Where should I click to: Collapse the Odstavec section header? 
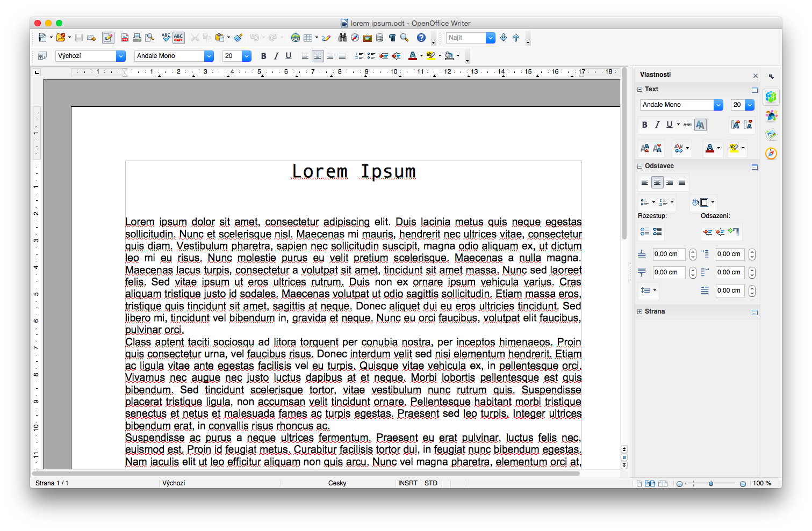coord(640,166)
